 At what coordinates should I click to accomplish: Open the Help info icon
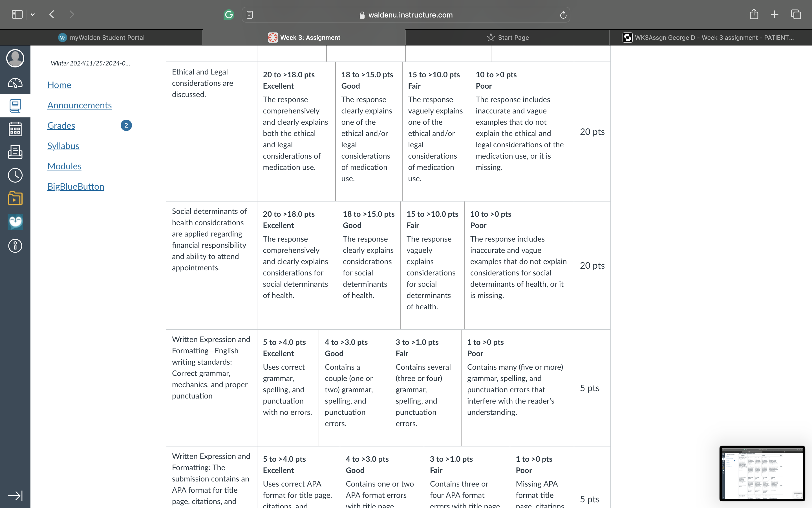point(15,246)
